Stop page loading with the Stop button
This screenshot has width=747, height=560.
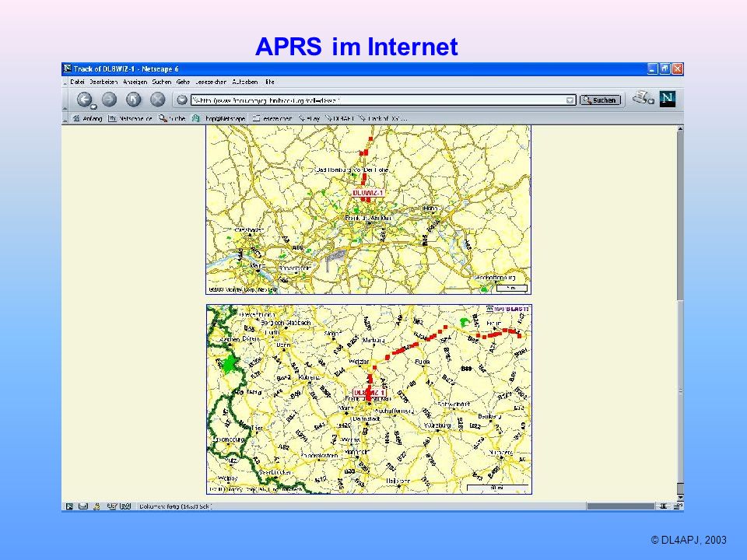[x=158, y=99]
